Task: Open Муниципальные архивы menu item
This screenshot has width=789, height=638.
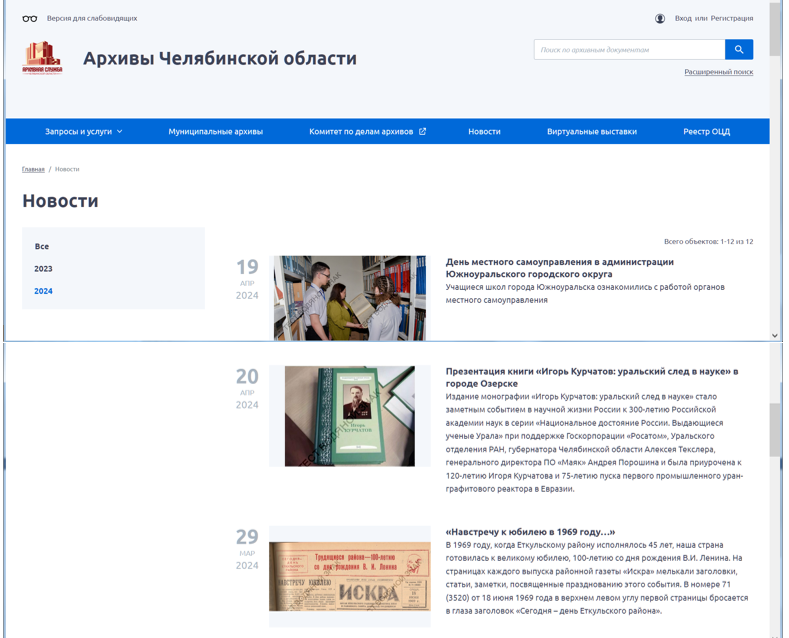Action: [x=215, y=131]
